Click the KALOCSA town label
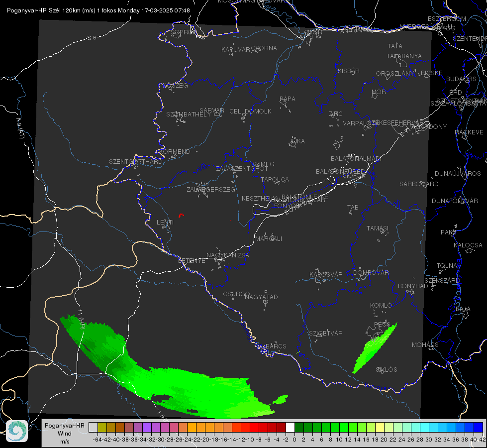This screenshot has width=487, height=448. [468, 245]
